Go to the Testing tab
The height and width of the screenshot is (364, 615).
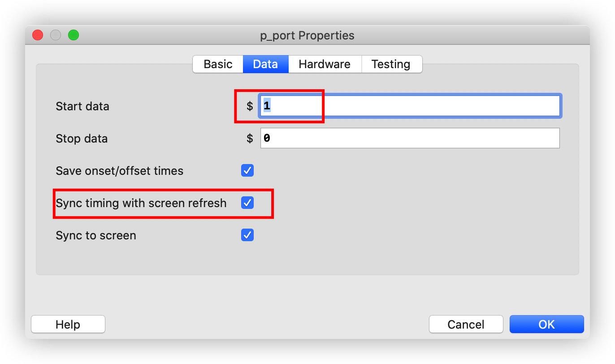(x=391, y=64)
